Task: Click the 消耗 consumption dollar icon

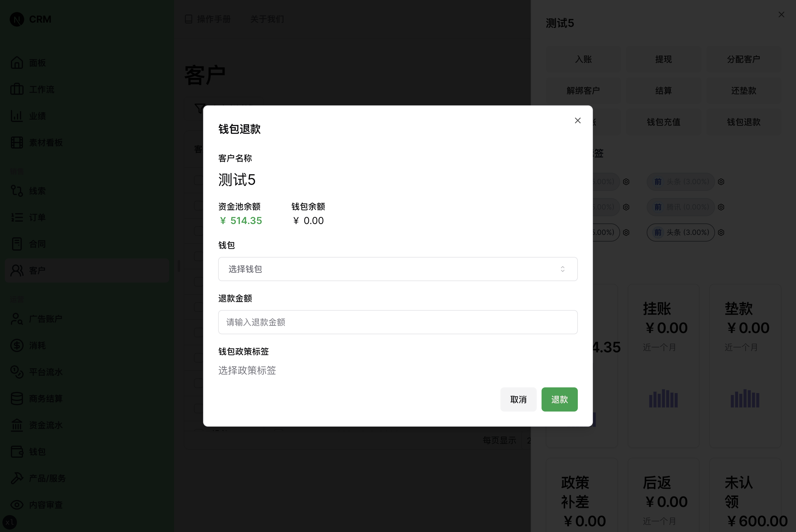Action: click(17, 345)
